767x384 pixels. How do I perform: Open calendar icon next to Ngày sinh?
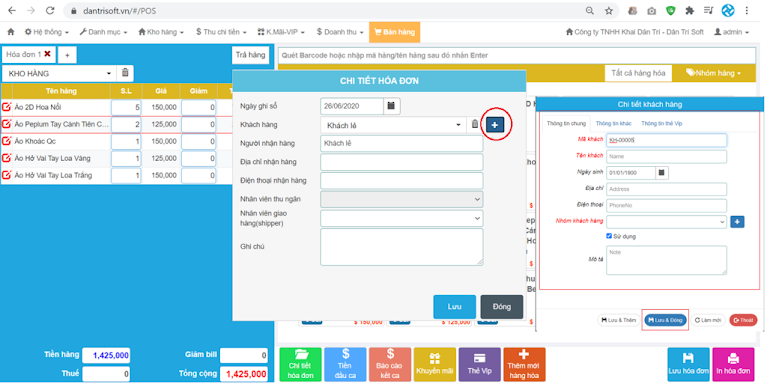tap(661, 173)
